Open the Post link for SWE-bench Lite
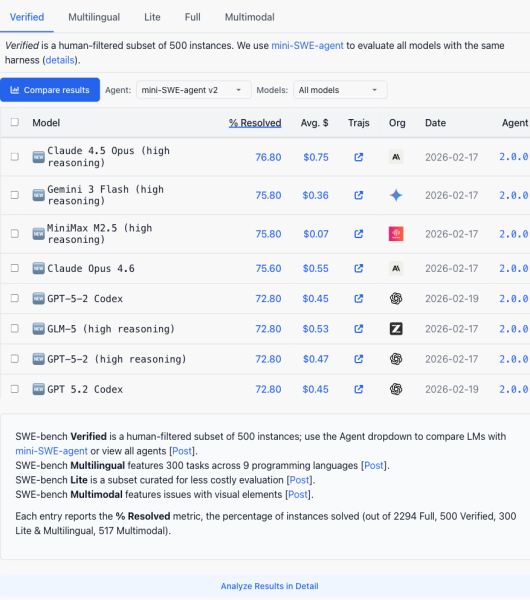 coord(299,480)
